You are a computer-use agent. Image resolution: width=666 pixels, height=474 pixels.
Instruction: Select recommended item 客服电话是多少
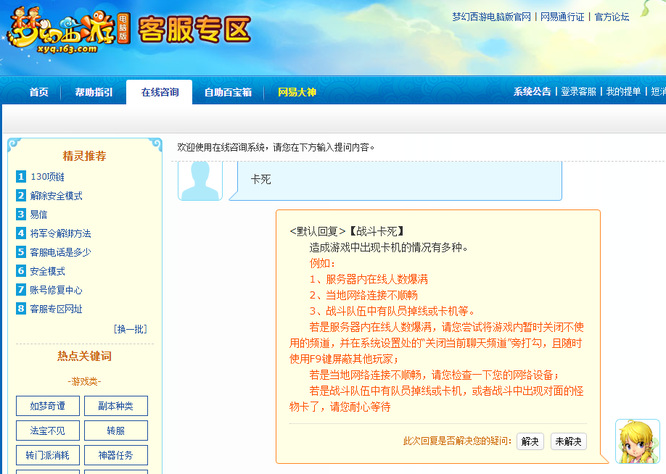[x=60, y=252]
